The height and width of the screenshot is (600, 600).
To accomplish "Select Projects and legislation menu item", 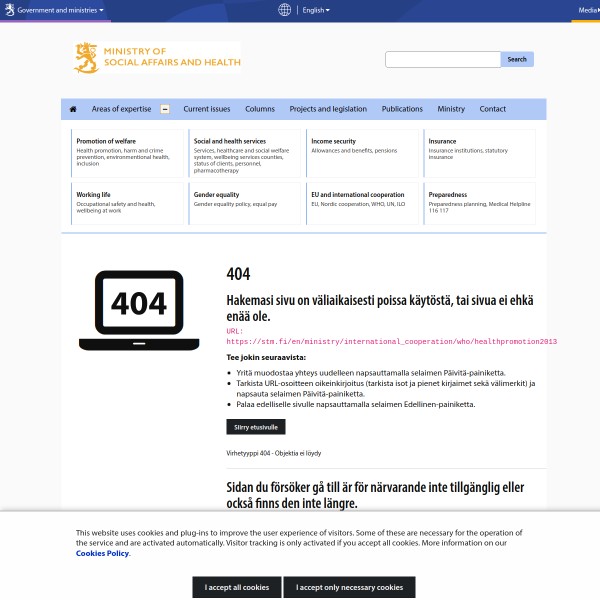I will click(x=328, y=109).
